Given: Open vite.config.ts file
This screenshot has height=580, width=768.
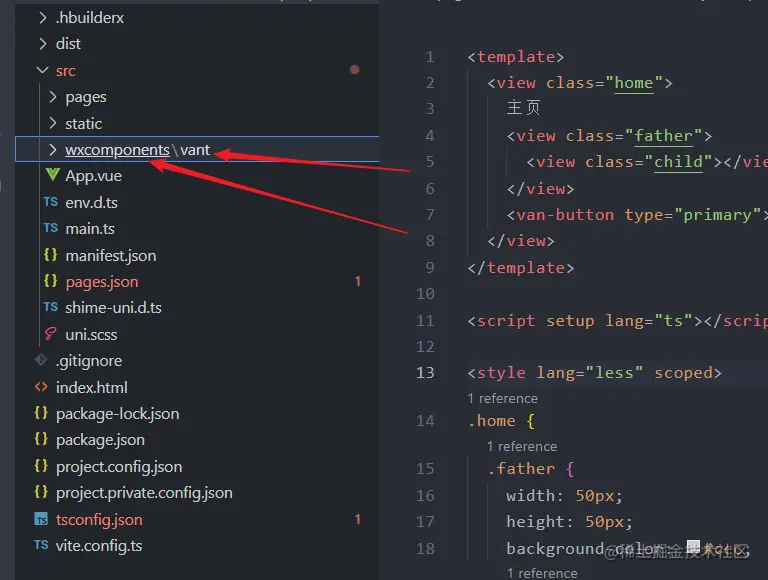Looking at the screenshot, I should [x=99, y=546].
